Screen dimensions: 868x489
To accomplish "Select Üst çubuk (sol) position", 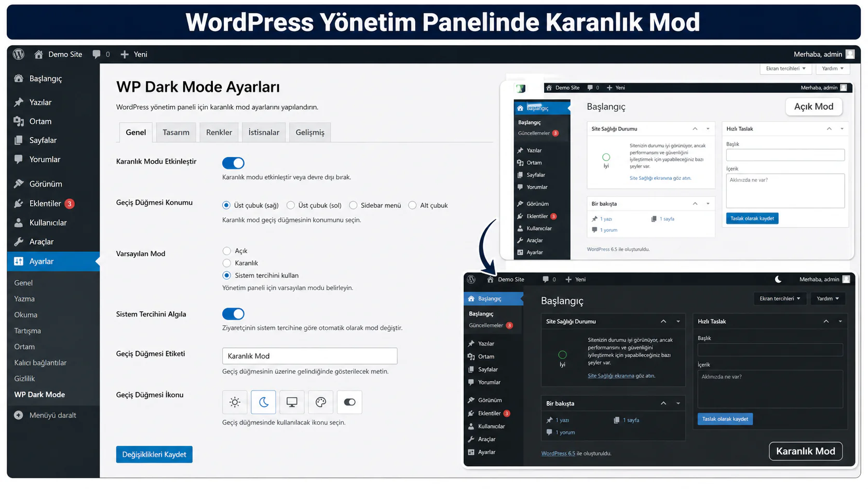I will (291, 205).
